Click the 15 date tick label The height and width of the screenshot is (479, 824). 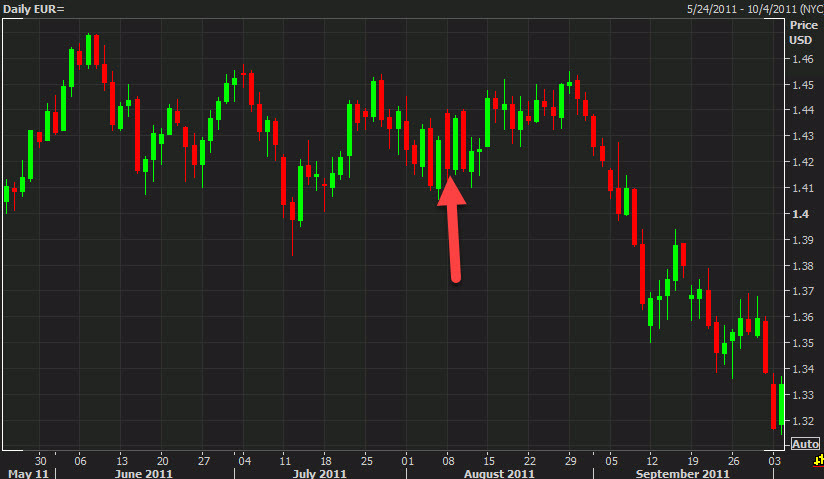point(489,461)
